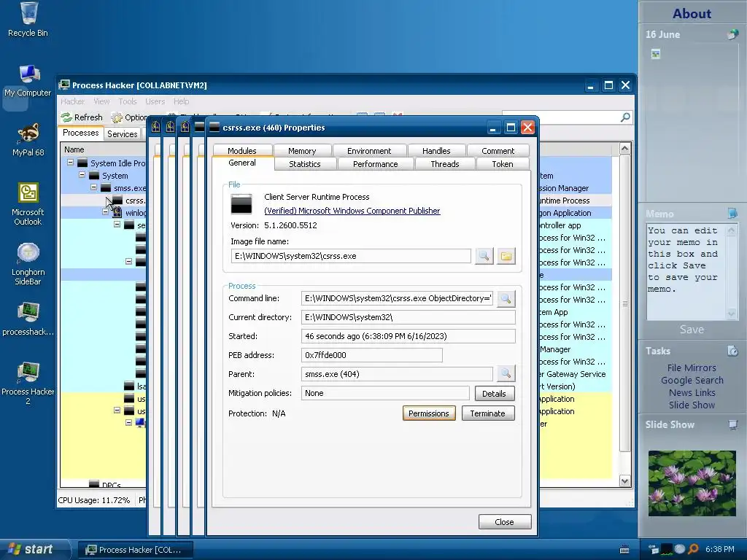Switch to the Performance tab

pos(376,164)
